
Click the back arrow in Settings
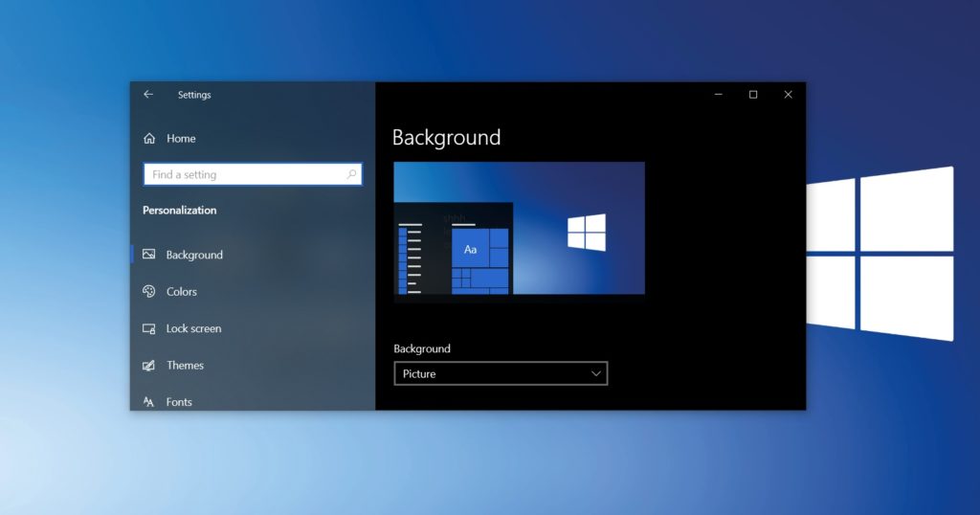click(x=148, y=95)
